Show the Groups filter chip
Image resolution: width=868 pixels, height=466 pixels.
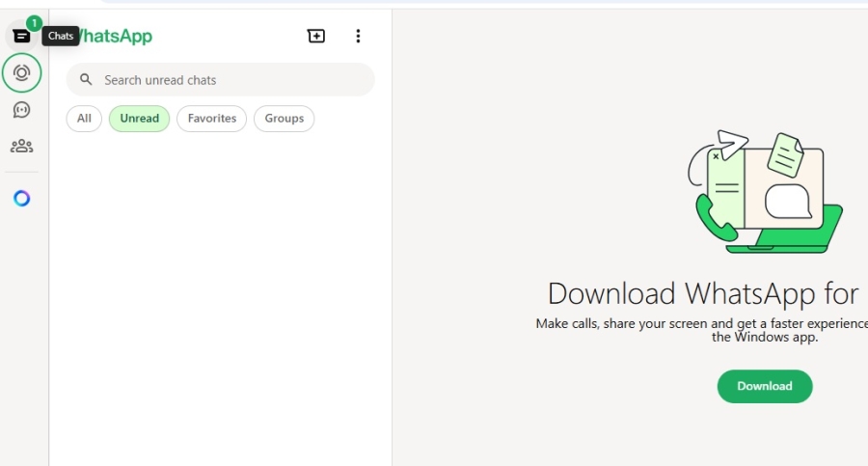point(284,119)
